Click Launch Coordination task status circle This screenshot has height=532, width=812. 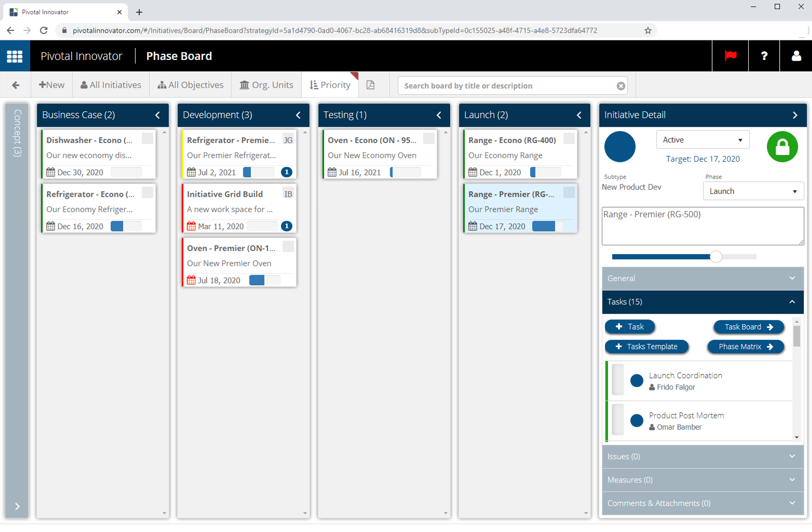coord(637,380)
